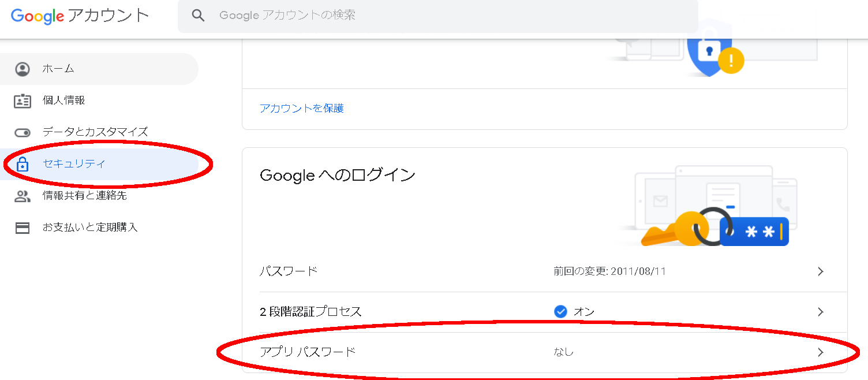Expand the 2 段階認証プロセス row chevron
The width and height of the screenshot is (868, 380).
click(821, 312)
